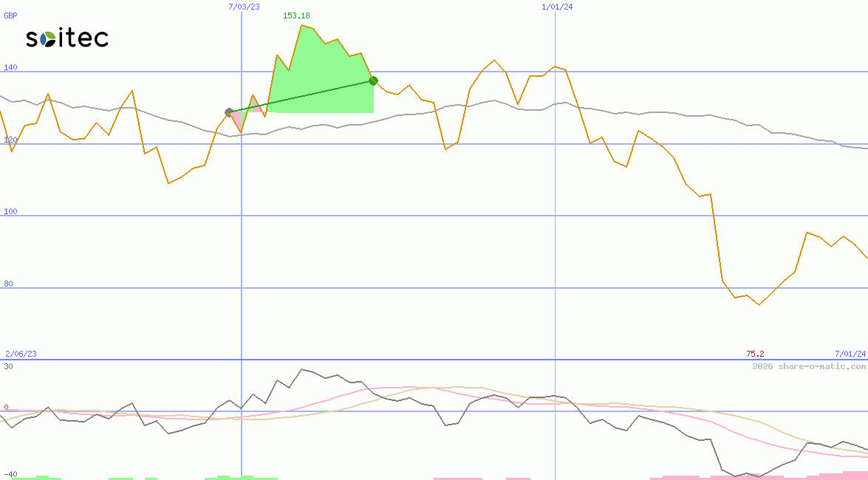Click the gray trade start dot marker

(229, 112)
